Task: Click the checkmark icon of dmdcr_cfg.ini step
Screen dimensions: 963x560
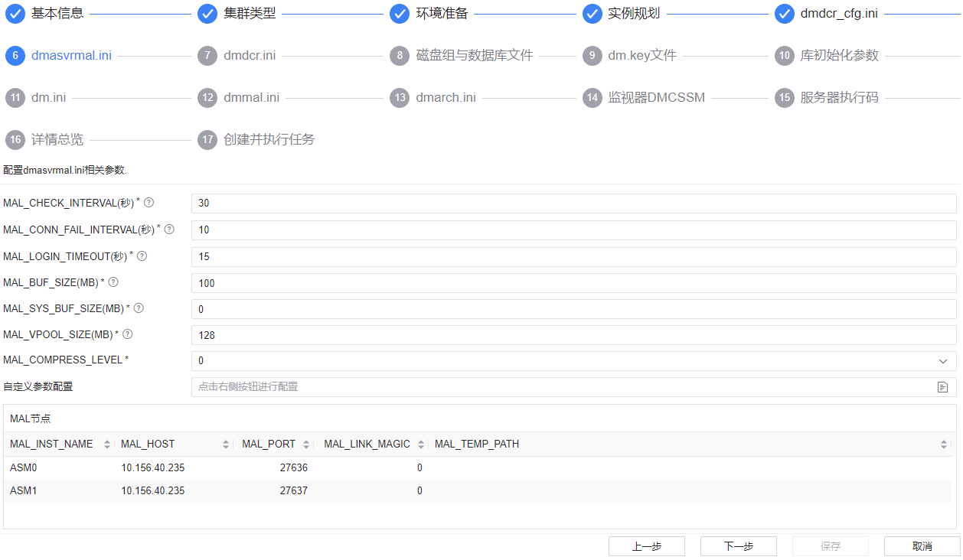Action: [x=785, y=14]
